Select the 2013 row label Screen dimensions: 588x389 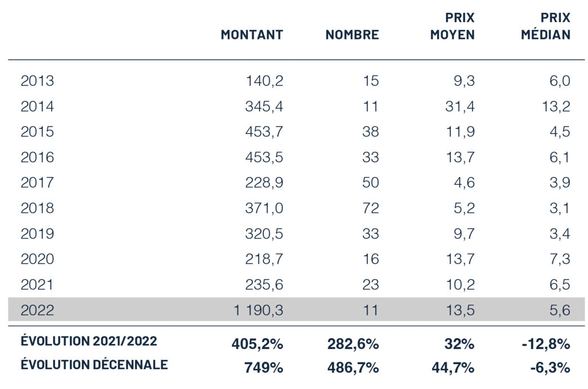point(37,81)
